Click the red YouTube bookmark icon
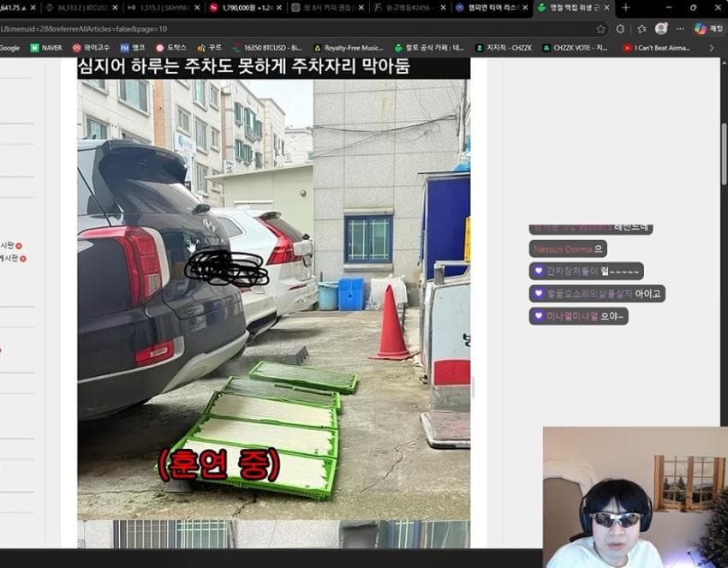 click(627, 48)
